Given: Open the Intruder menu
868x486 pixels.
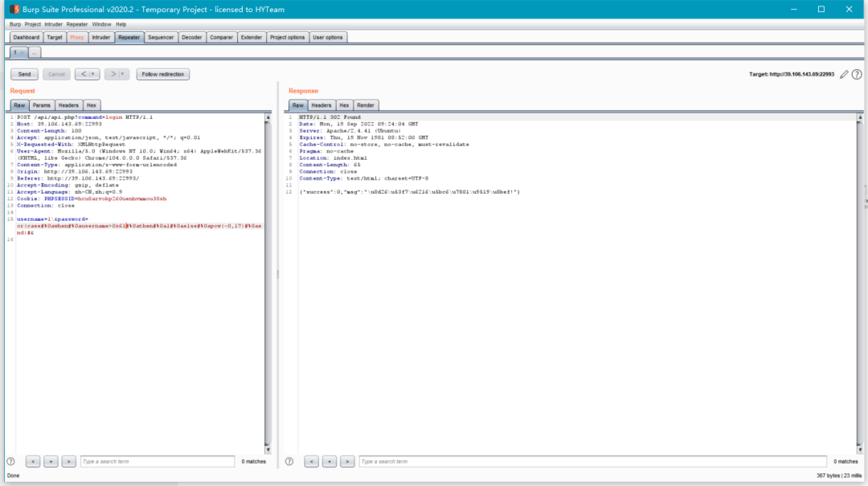Looking at the screenshot, I should tap(54, 24).
